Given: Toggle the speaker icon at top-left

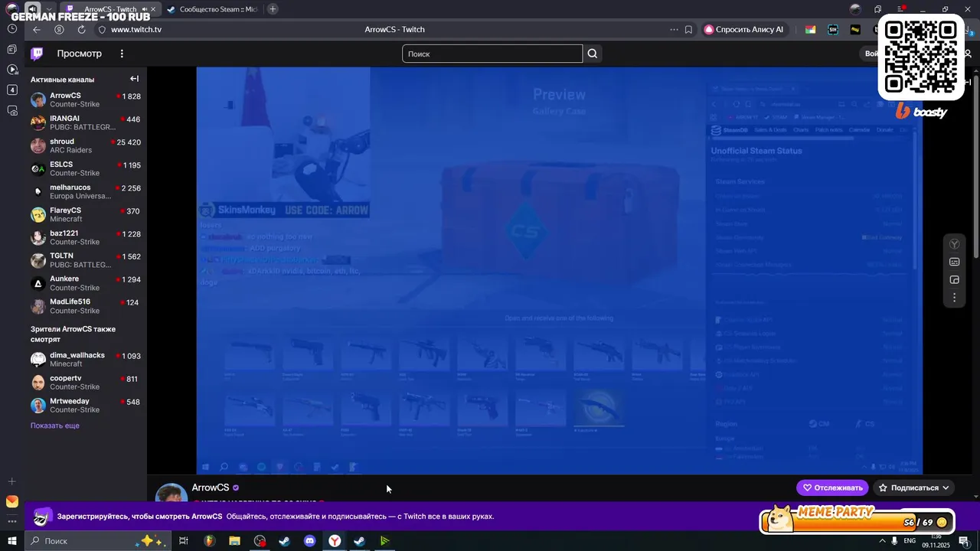Looking at the screenshot, I should [33, 9].
